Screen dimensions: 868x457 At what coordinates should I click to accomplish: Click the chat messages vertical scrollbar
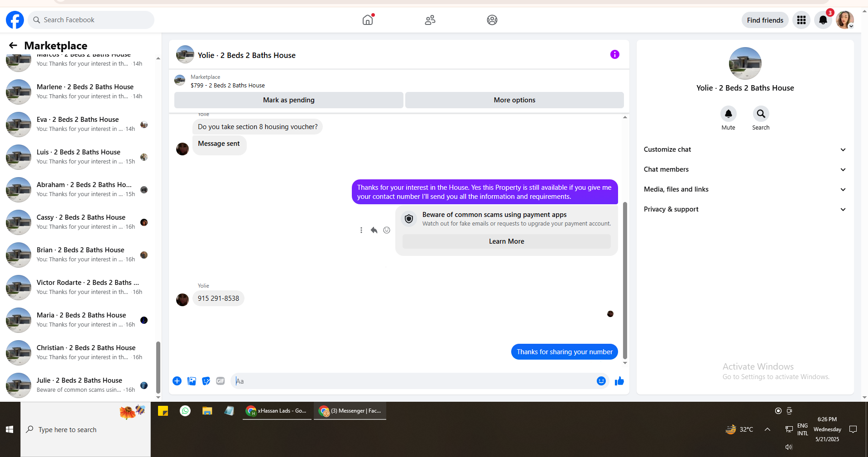(x=625, y=281)
